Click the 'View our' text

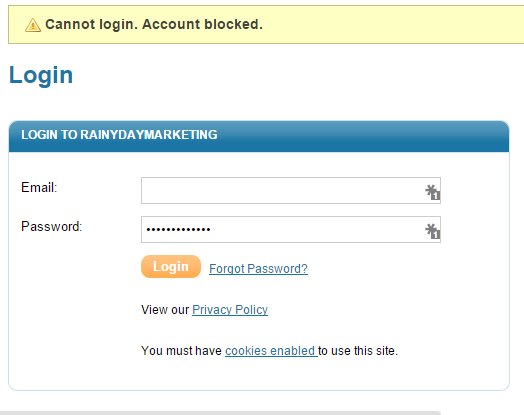(x=165, y=310)
